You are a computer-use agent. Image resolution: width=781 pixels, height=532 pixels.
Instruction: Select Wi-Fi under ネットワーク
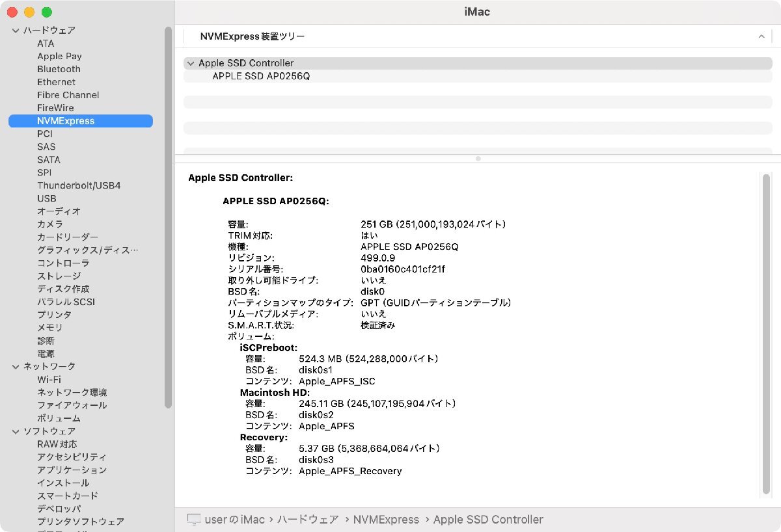click(x=49, y=379)
